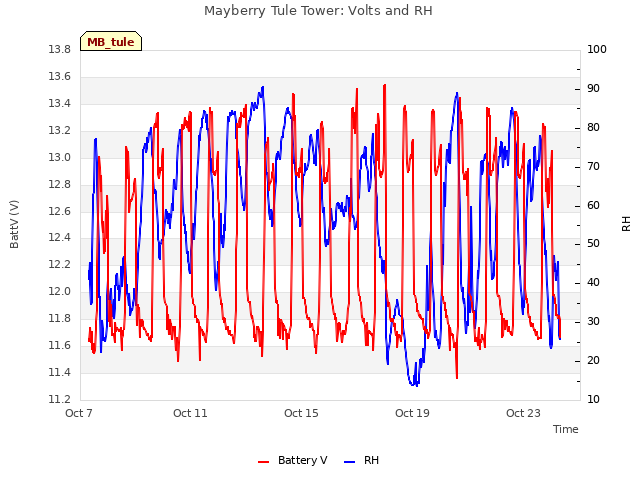Click the 70 RH tick label
This screenshot has height=480, width=640.
(593, 166)
